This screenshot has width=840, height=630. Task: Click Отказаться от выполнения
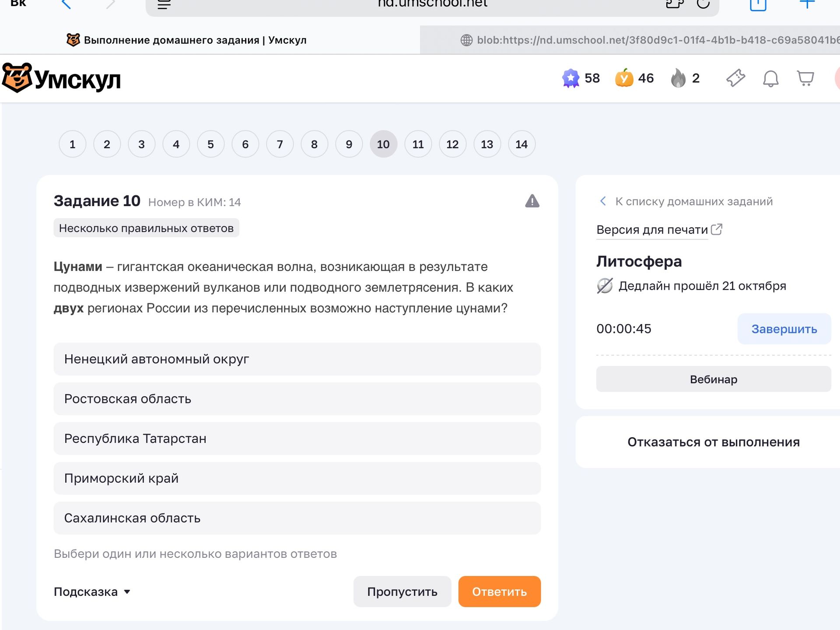click(x=714, y=442)
